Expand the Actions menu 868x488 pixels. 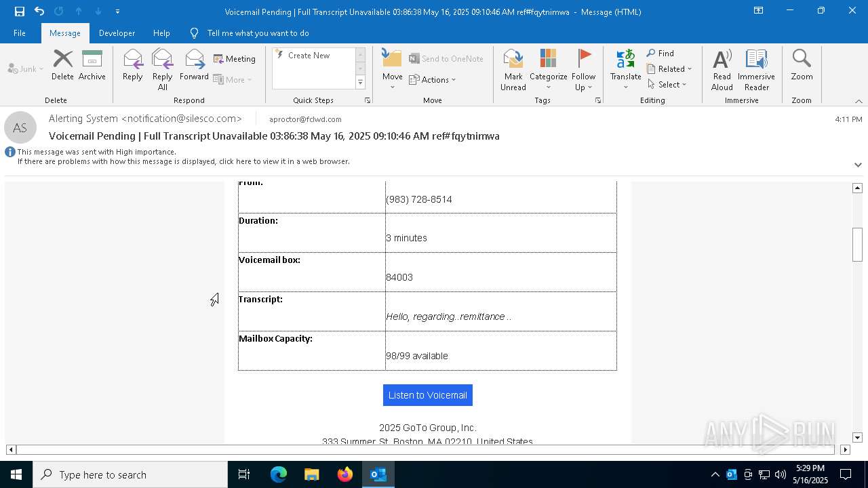pos(433,79)
